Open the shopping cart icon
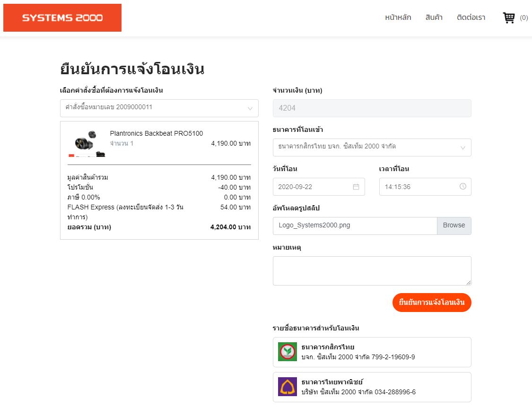This screenshot has height=407, width=532. (509, 18)
